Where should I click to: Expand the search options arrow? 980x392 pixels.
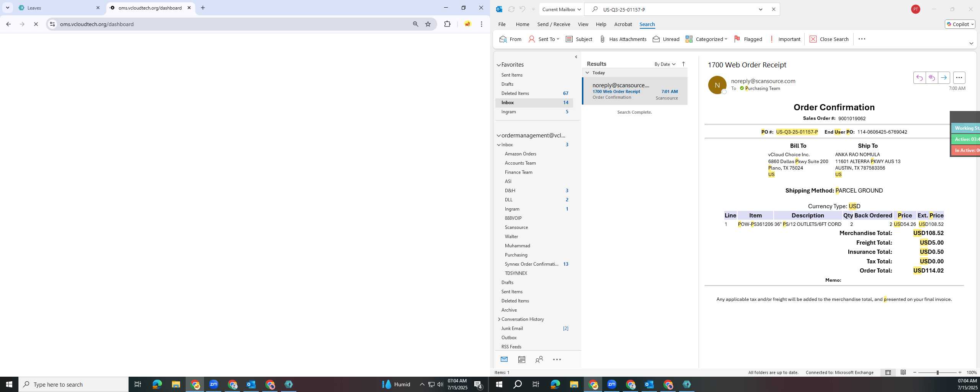[761, 9]
